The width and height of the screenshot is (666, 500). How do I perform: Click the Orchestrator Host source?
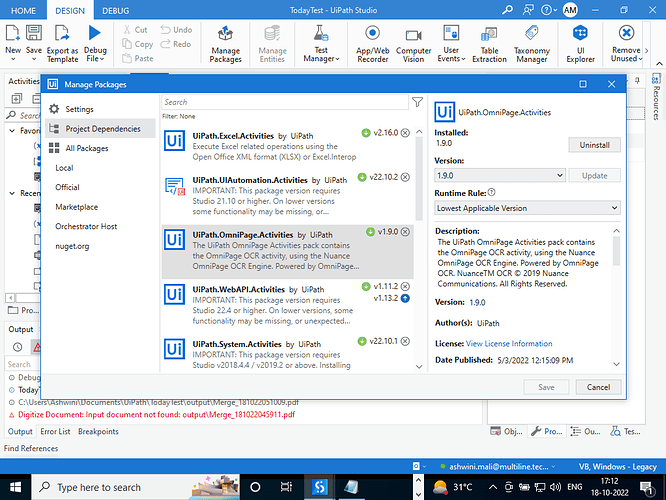(x=86, y=226)
